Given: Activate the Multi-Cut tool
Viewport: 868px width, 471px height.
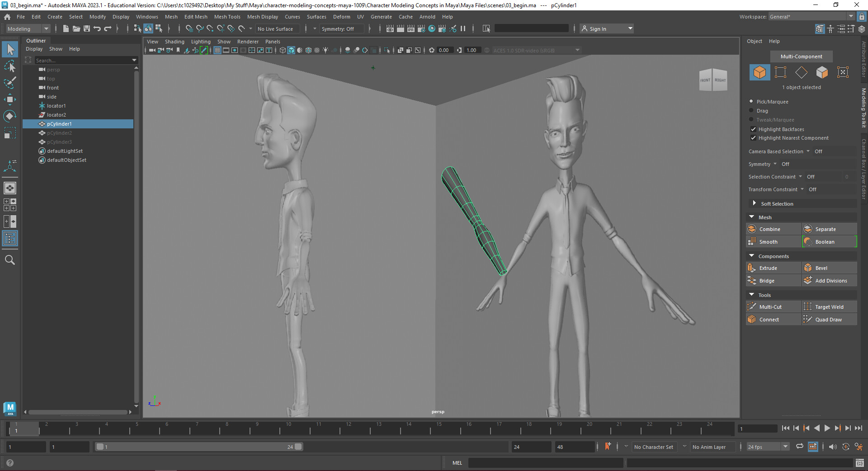Looking at the screenshot, I should point(773,306).
